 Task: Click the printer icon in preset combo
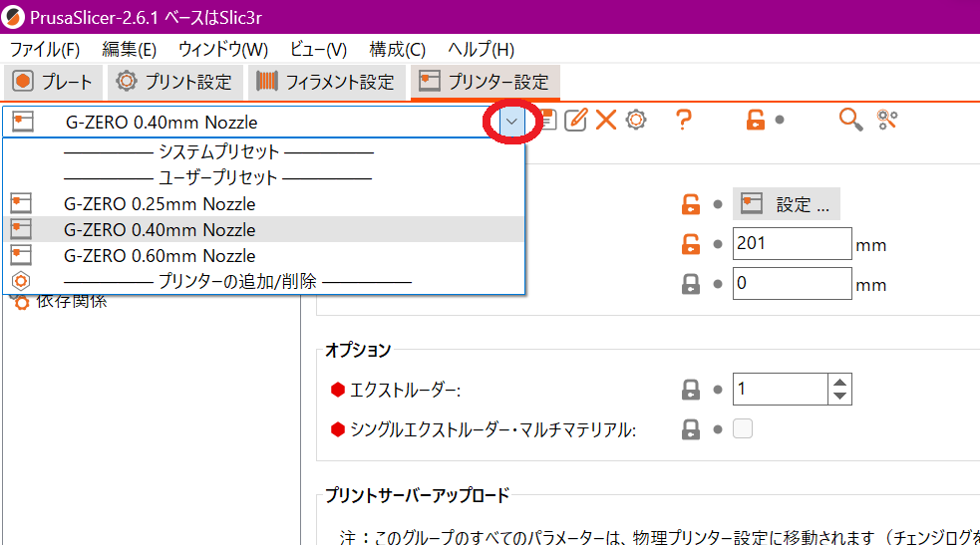(23, 122)
